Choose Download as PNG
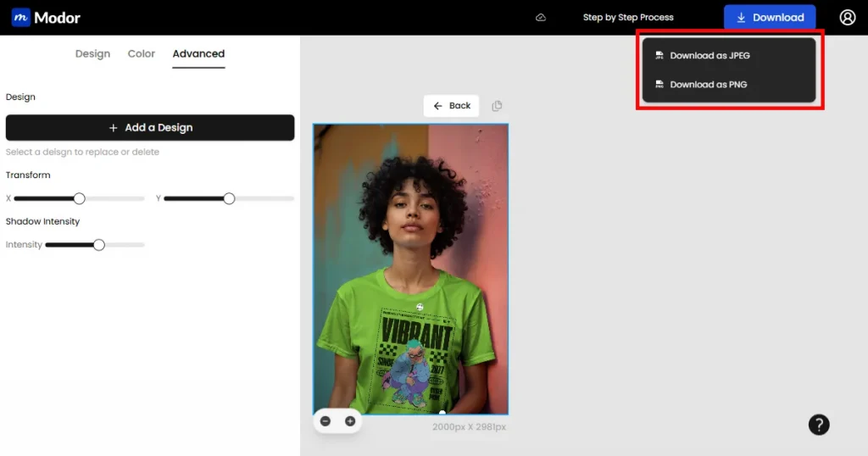The height and width of the screenshot is (456, 868). click(708, 85)
